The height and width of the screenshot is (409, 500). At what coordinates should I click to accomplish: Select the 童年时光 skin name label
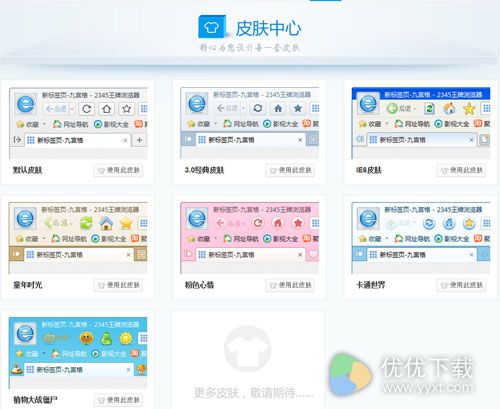[28, 285]
